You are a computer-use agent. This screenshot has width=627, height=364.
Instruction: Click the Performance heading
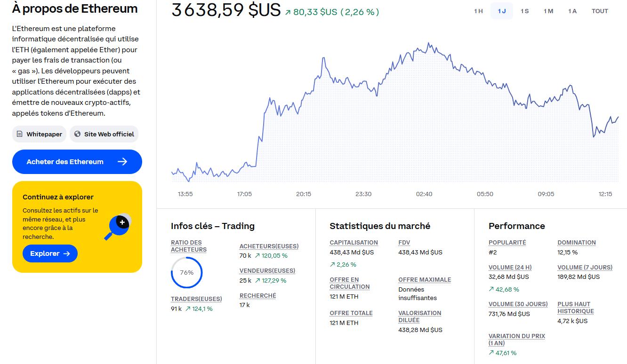[517, 226]
